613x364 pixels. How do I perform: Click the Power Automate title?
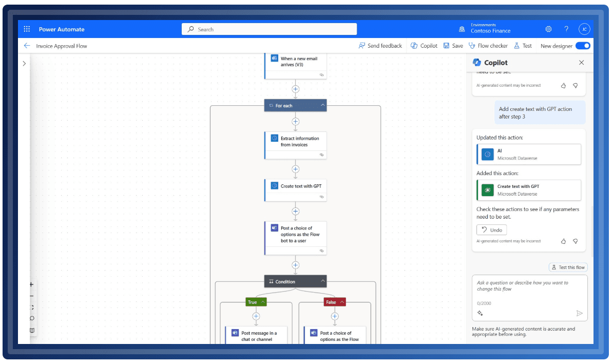pyautogui.click(x=62, y=29)
